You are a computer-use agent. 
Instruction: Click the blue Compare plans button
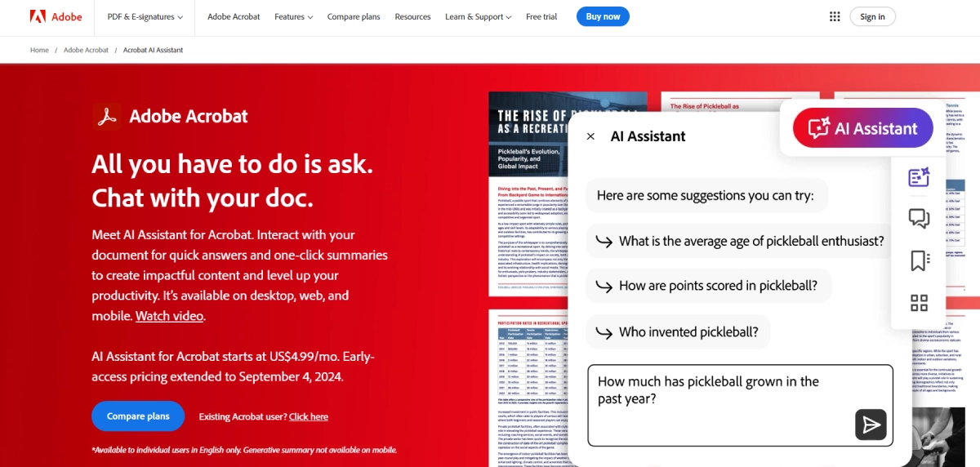[x=138, y=416]
